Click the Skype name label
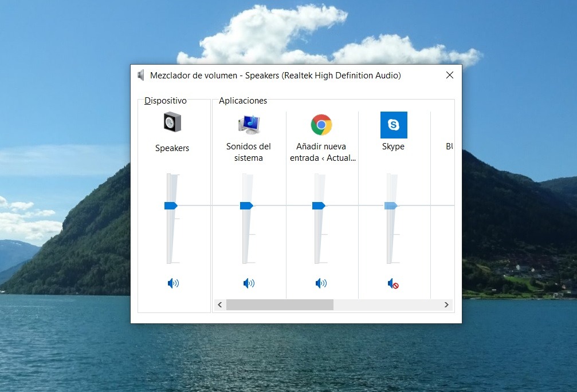 [x=393, y=146]
